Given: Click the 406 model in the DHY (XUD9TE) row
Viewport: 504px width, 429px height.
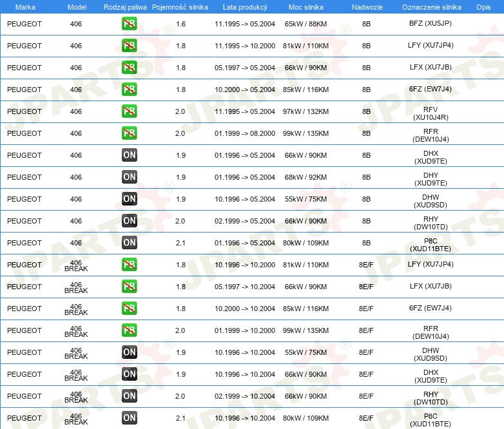Looking at the screenshot, I should [76, 177].
